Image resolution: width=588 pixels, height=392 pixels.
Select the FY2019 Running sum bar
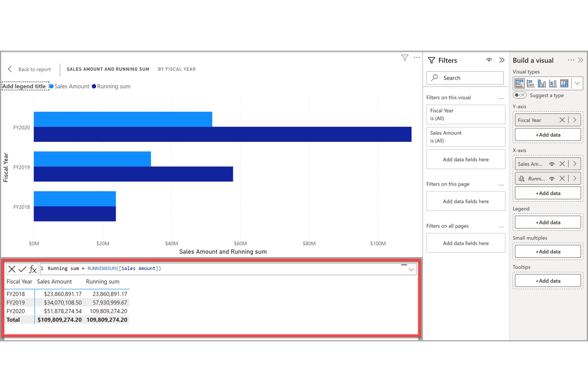[x=133, y=174]
